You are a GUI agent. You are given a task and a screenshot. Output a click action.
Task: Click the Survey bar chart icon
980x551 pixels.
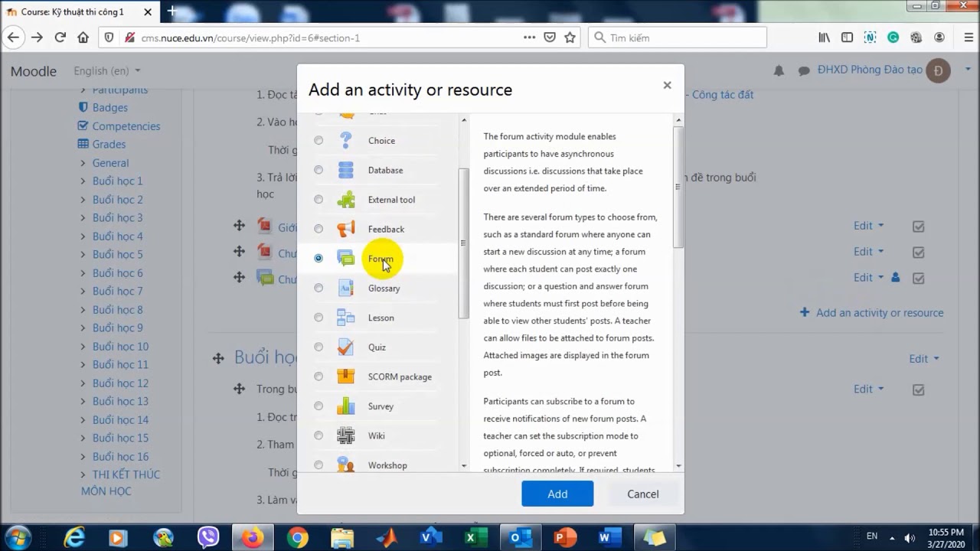coord(346,406)
